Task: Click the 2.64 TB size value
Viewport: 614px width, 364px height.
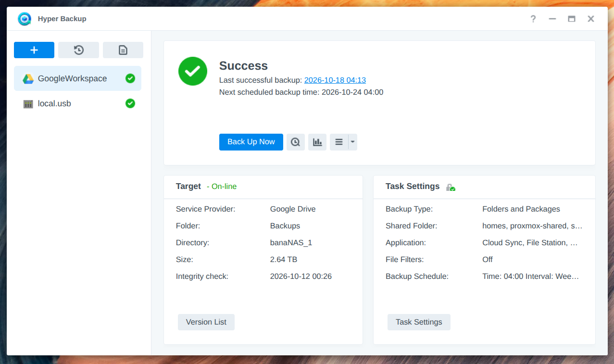Action: (284, 260)
